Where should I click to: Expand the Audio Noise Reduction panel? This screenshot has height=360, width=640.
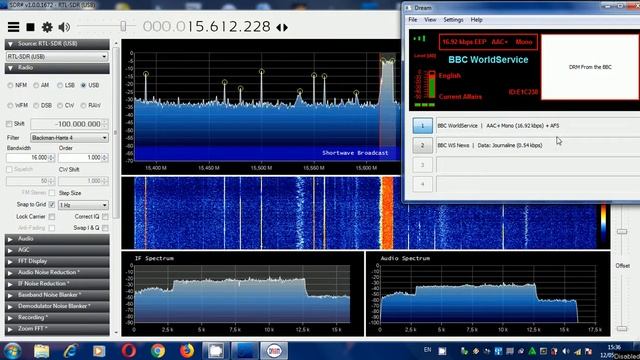coord(57,272)
